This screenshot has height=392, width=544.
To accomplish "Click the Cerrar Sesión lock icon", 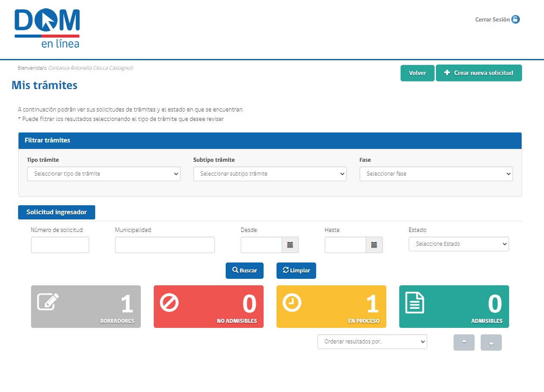I will point(515,19).
